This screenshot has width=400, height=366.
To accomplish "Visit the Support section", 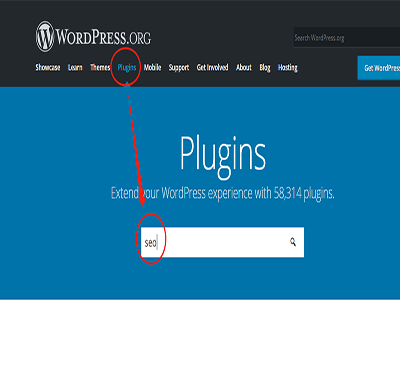I will [x=179, y=68].
